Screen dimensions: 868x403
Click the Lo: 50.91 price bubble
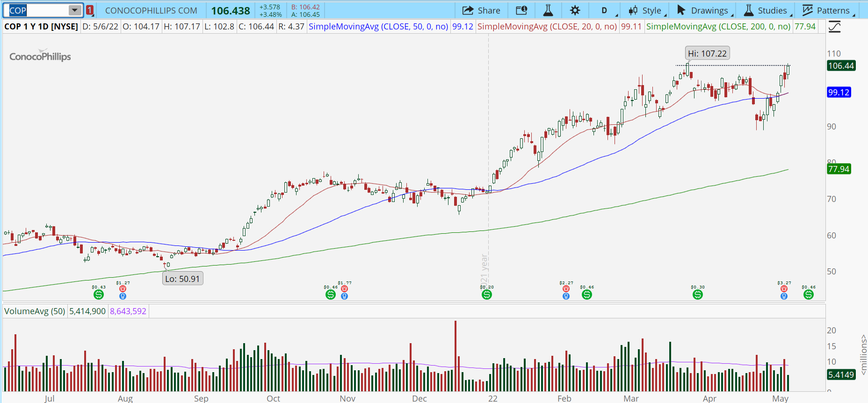pos(182,279)
